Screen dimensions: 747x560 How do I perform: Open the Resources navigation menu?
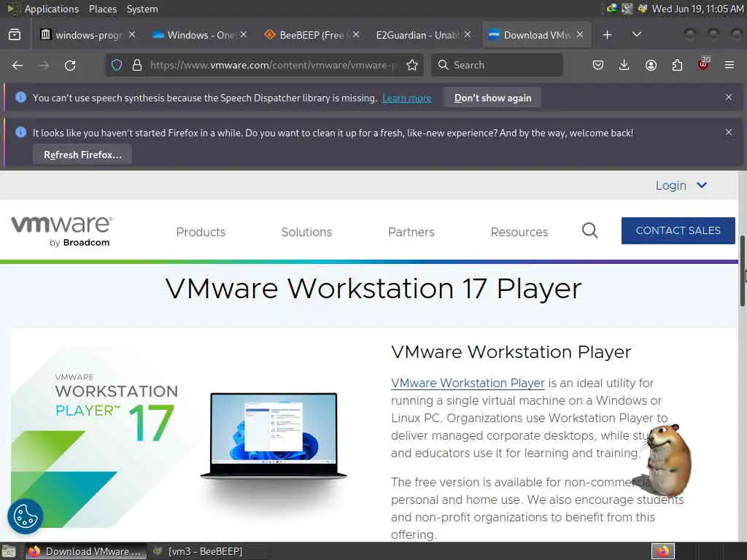tap(519, 232)
